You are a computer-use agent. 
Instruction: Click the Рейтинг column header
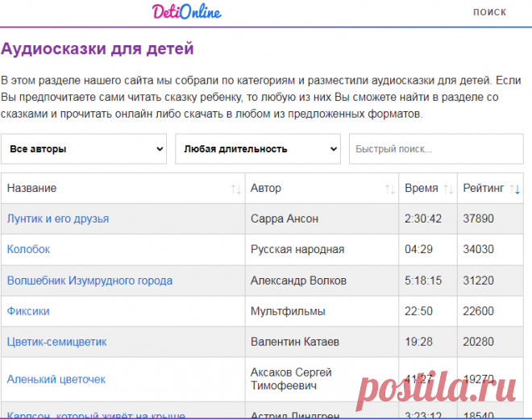[x=490, y=189]
